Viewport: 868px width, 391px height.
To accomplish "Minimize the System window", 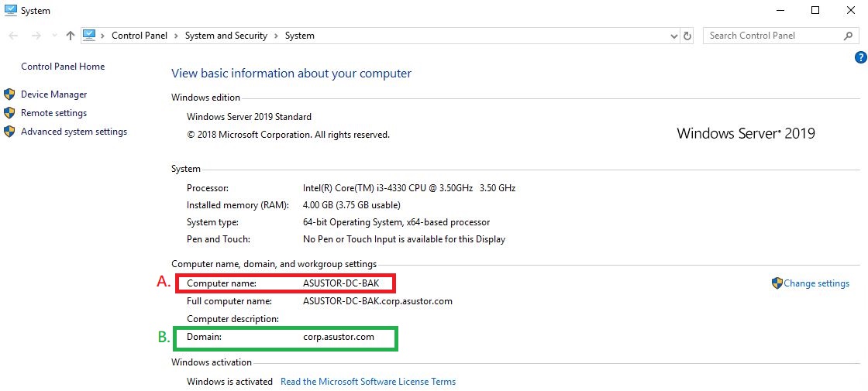I will coord(780,10).
